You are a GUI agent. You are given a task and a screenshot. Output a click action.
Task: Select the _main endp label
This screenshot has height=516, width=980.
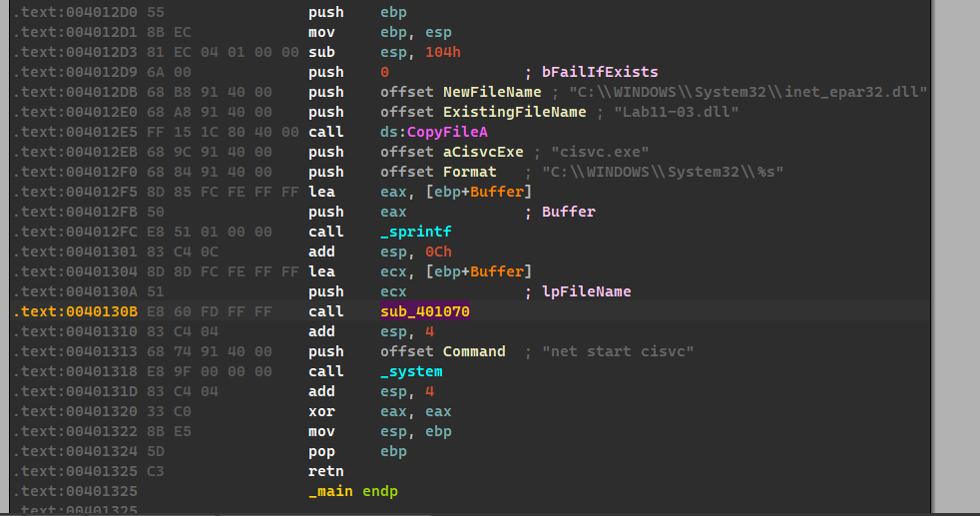(352, 491)
